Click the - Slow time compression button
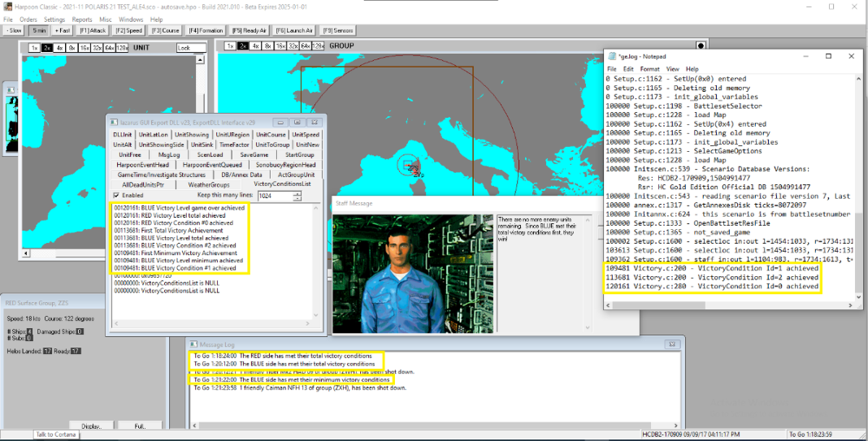868x441 pixels. coord(13,30)
